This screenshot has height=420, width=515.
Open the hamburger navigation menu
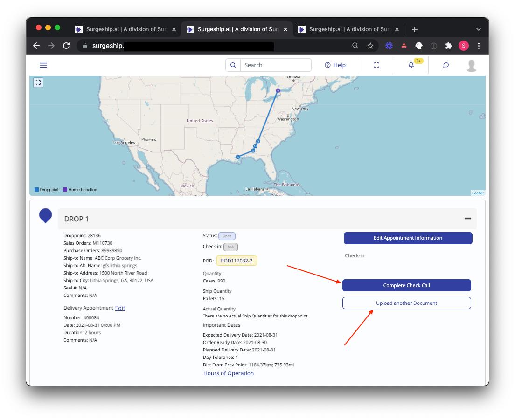click(x=43, y=65)
